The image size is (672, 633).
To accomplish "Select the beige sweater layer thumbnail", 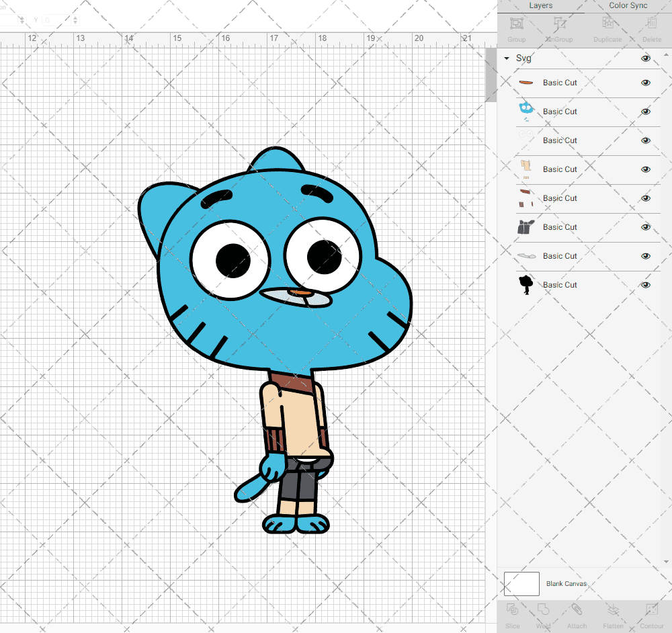I will click(526, 169).
